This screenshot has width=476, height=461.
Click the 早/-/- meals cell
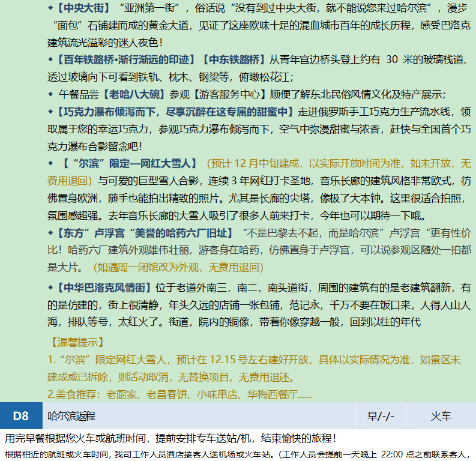381,416
